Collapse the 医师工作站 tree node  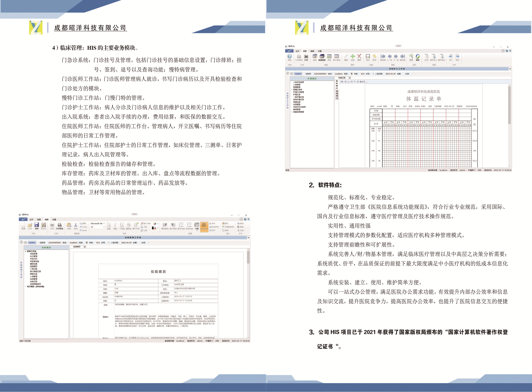click(26, 251)
